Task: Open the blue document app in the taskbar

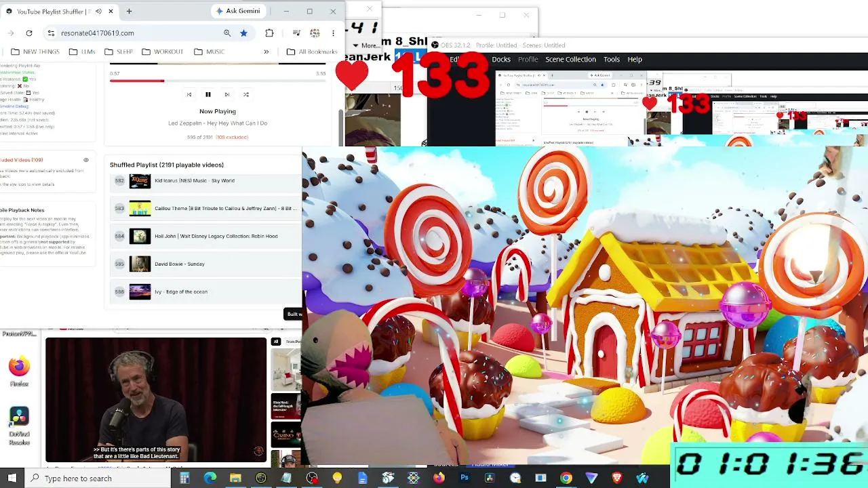Action: tap(363, 479)
